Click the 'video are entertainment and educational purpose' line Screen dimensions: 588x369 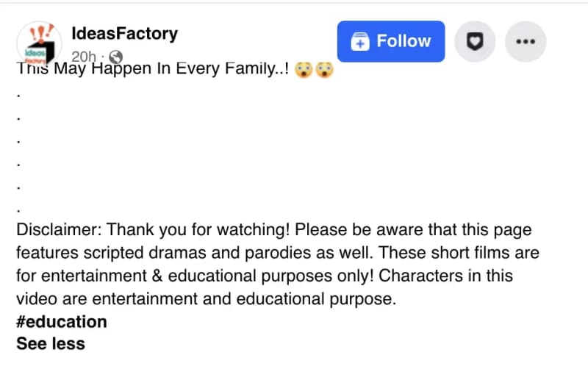click(x=206, y=298)
